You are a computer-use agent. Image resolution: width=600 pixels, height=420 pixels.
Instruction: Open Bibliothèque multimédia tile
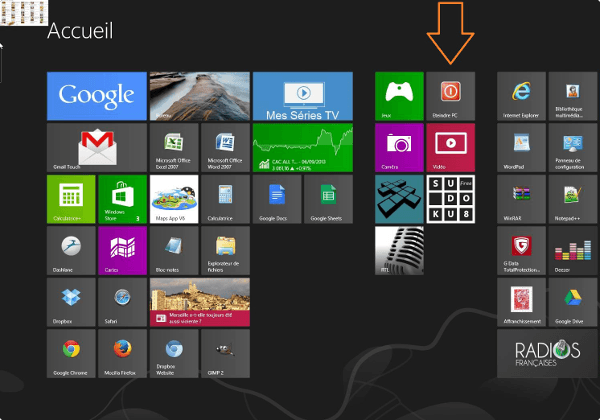pos(573,96)
